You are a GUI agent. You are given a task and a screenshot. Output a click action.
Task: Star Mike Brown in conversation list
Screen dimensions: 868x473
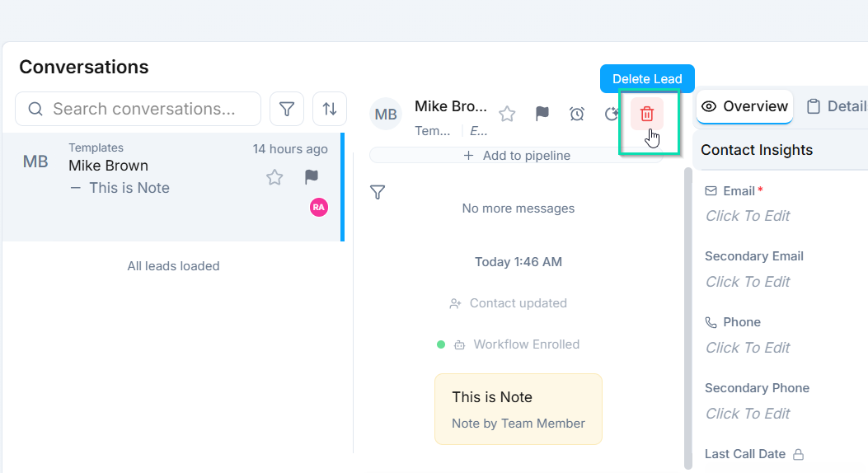[x=274, y=177]
